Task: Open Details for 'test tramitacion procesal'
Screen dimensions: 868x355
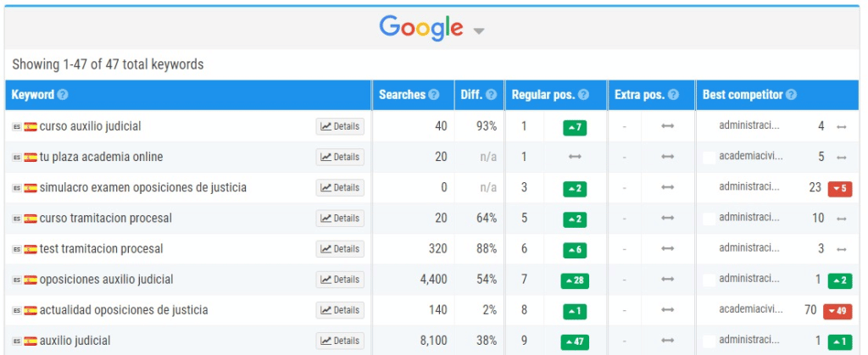Action: [340, 249]
